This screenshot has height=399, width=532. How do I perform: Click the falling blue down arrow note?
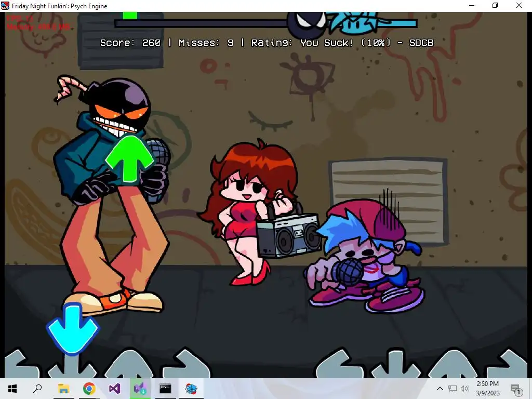(73, 328)
